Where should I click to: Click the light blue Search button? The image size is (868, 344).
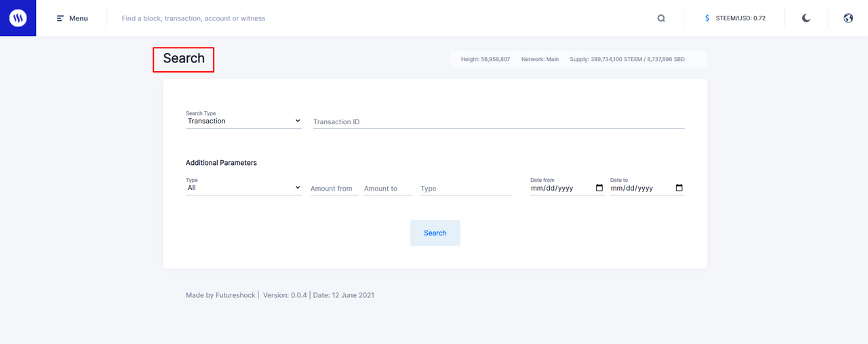[x=435, y=233]
